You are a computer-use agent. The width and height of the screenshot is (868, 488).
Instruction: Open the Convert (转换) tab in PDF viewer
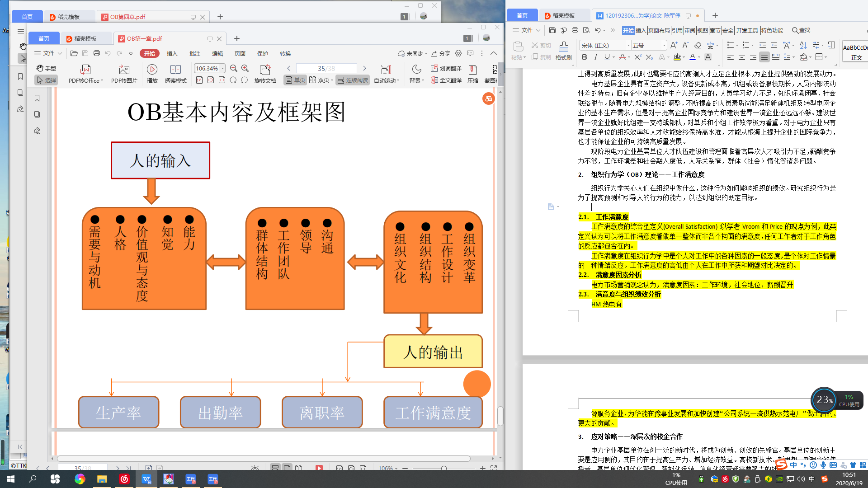pyautogui.click(x=285, y=53)
